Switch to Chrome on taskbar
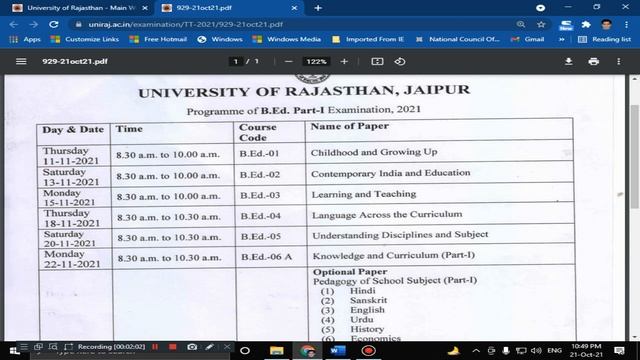 click(307, 351)
